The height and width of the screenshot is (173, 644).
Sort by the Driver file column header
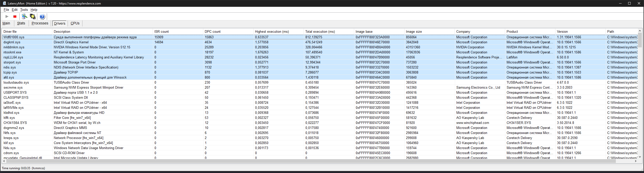pos(27,31)
